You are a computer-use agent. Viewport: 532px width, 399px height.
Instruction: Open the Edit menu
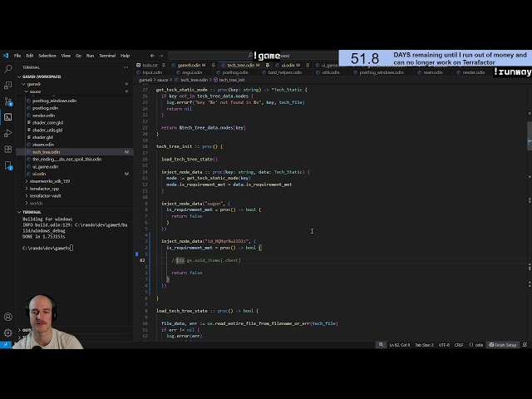click(x=30, y=56)
